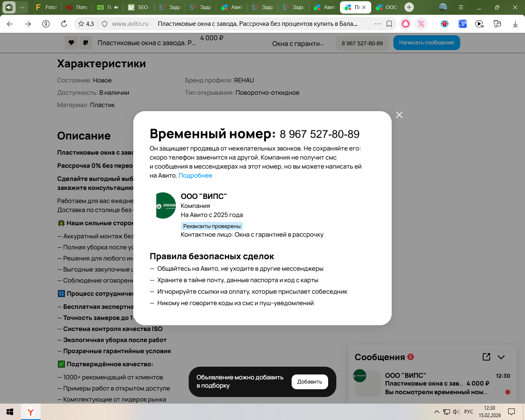Open messages in a separate window
The height and width of the screenshot is (420, 525).
(x=486, y=357)
